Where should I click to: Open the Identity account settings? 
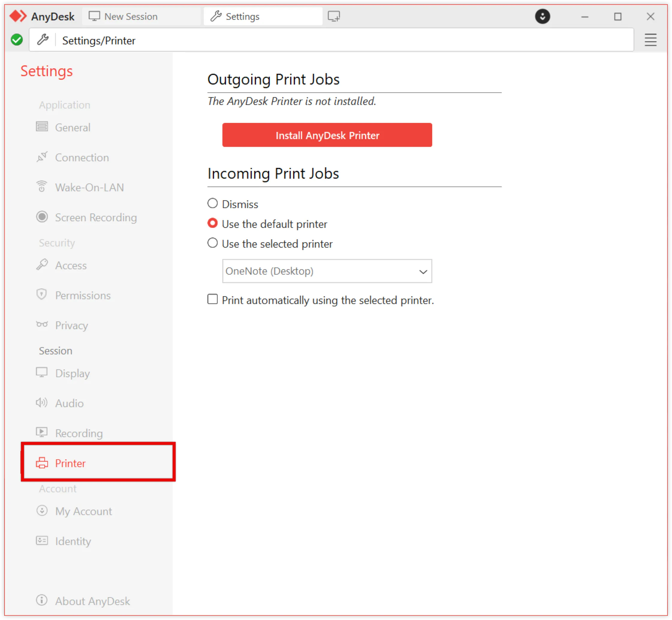pyautogui.click(x=73, y=541)
